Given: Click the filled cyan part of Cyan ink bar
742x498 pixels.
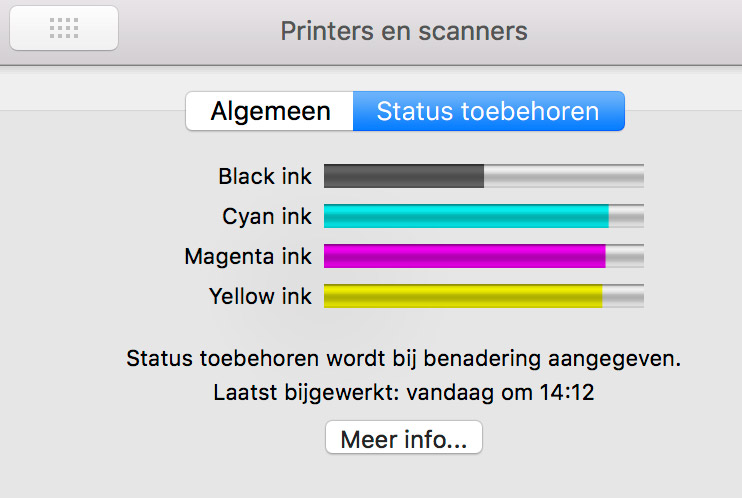Looking at the screenshot, I should [465, 216].
